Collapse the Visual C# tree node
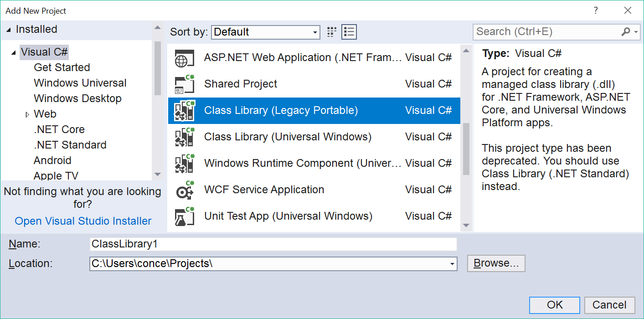Viewport: 644px width, 319px height. click(13, 52)
